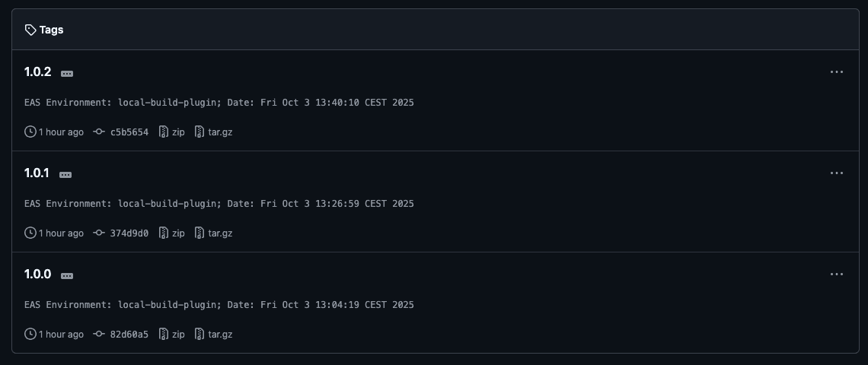
Task: Open the 1.0.1 tag link
Action: click(x=37, y=173)
